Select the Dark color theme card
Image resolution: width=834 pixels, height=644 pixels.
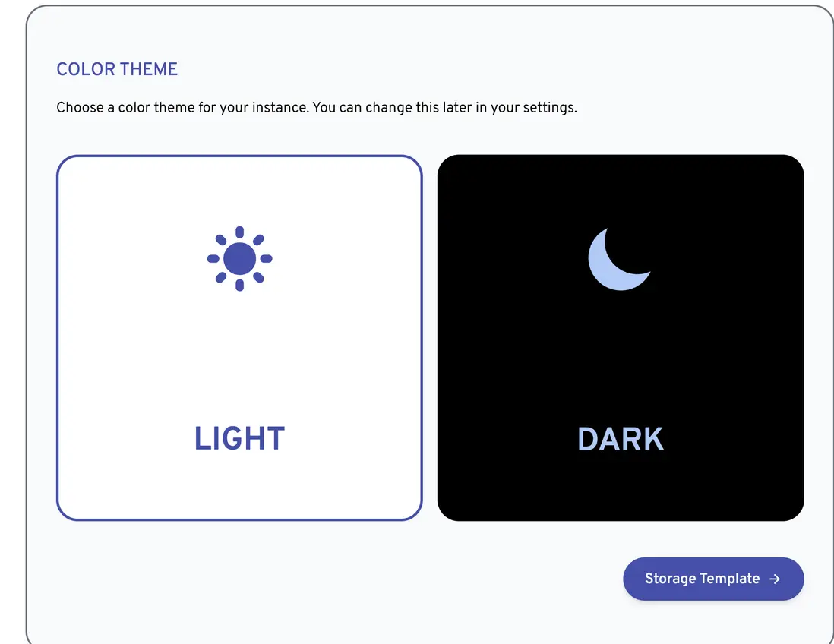coord(621,338)
